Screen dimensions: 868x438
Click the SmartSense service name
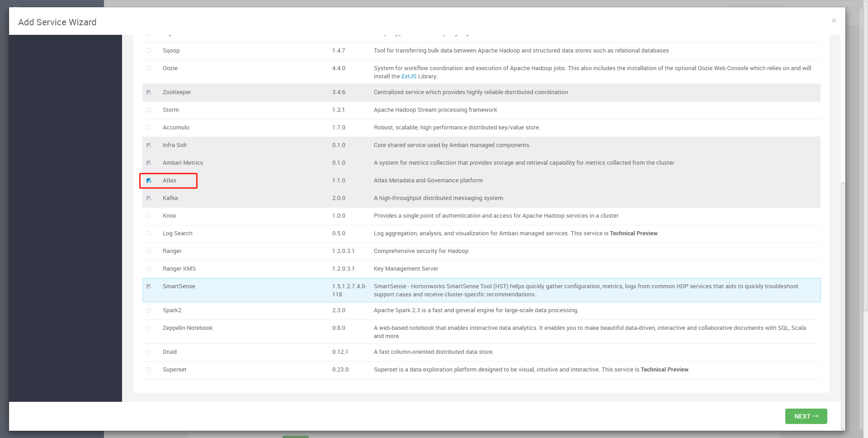(x=179, y=286)
